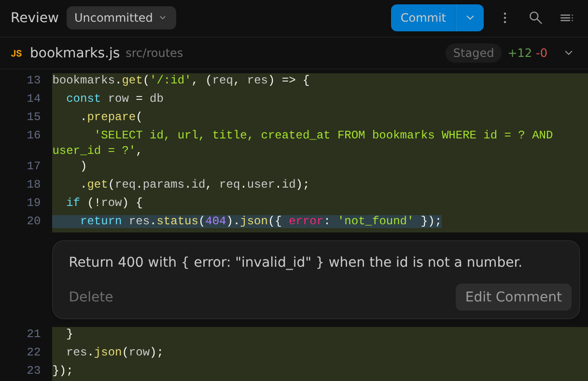Click the -0 deletions count

click(x=541, y=53)
